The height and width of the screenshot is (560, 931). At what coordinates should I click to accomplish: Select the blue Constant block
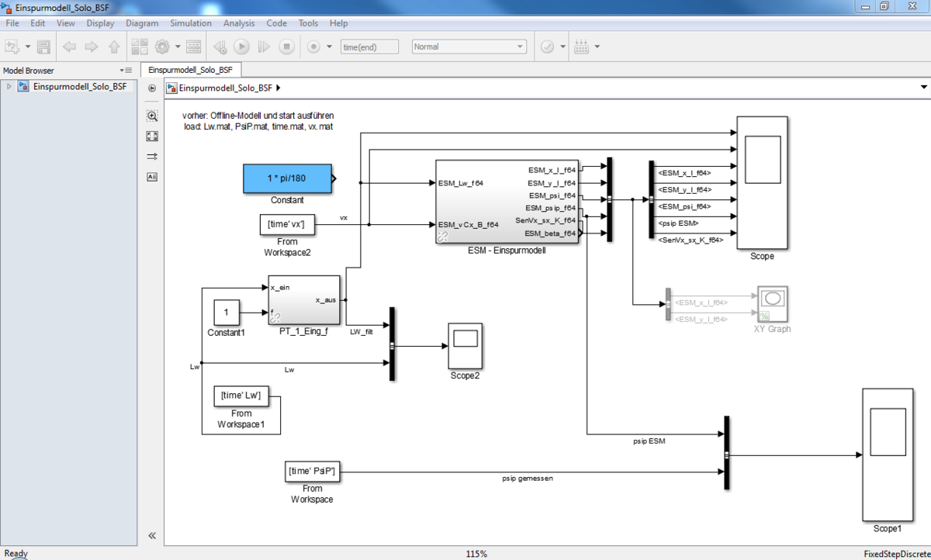286,178
